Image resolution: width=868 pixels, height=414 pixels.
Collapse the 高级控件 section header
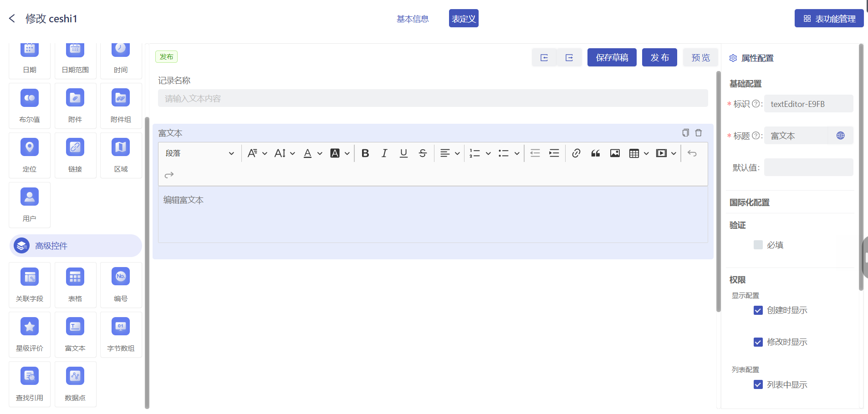click(76, 246)
